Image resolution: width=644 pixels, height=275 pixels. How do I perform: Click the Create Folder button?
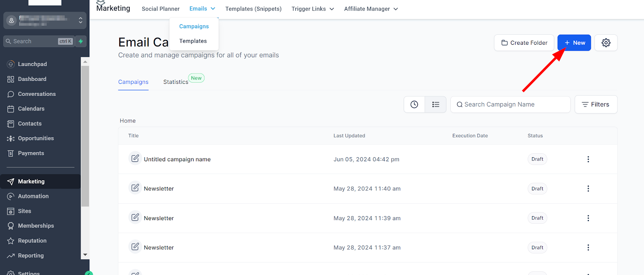524,43
